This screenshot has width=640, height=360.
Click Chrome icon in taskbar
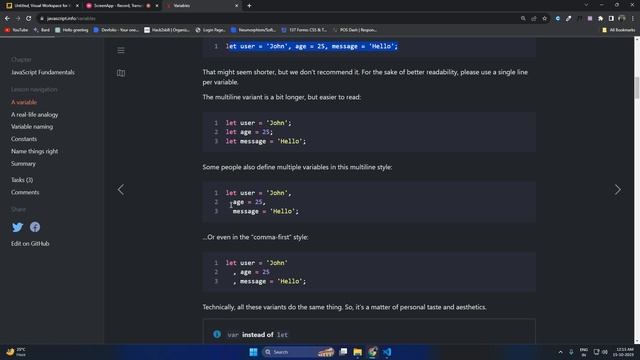372,352
